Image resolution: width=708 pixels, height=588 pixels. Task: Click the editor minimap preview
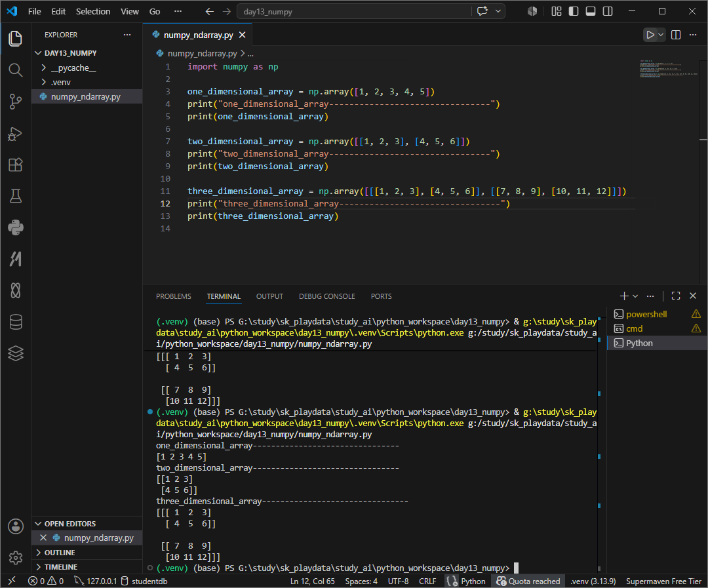pyautogui.click(x=669, y=69)
